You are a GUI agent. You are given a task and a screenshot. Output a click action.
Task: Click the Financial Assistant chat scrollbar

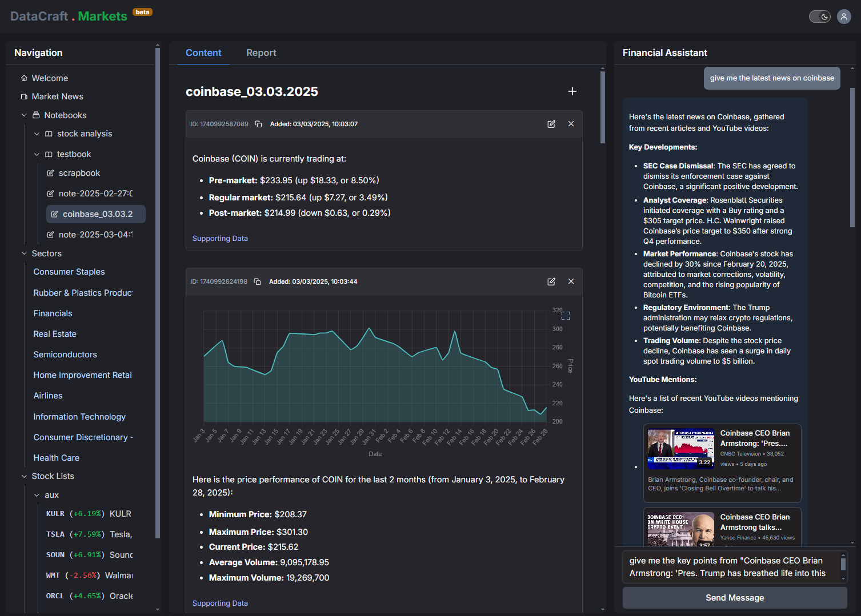click(852, 157)
